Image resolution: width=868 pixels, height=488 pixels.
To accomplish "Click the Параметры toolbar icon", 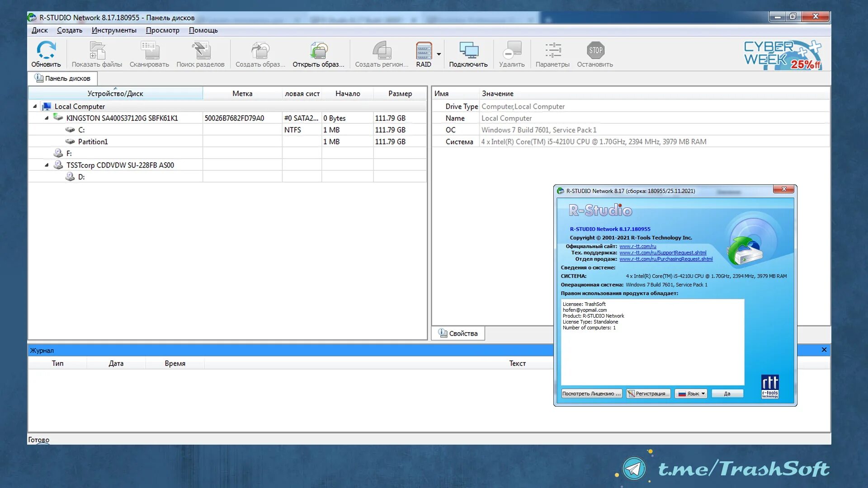I will click(x=553, y=51).
